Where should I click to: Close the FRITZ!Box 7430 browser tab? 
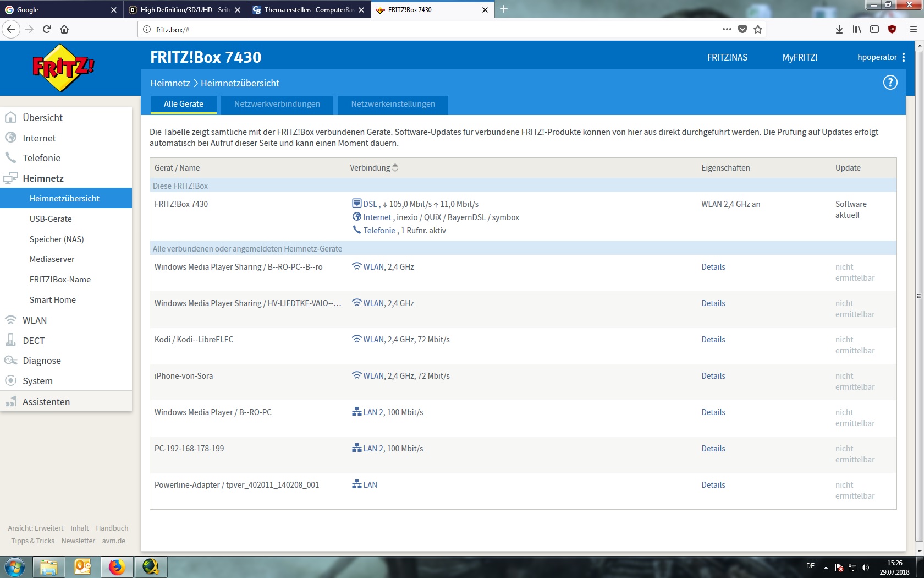[485, 9]
